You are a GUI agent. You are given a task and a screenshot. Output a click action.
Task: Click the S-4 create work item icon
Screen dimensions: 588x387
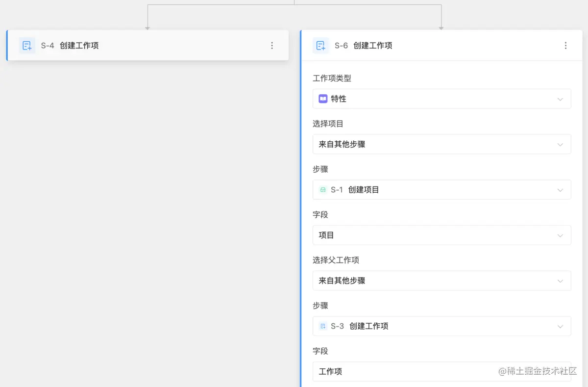27,46
